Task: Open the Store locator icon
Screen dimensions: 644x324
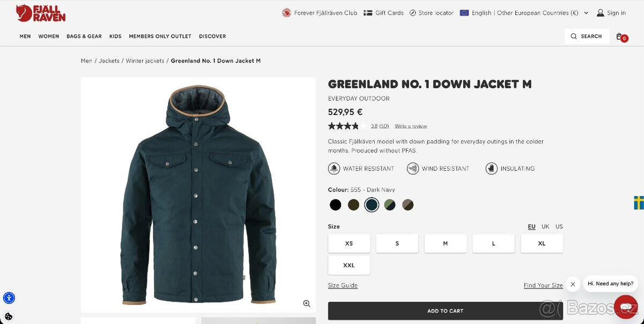Action: coord(412,12)
